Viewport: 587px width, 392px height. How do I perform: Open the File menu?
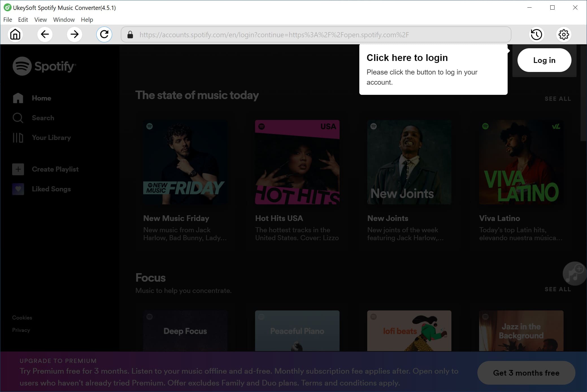pyautogui.click(x=8, y=19)
